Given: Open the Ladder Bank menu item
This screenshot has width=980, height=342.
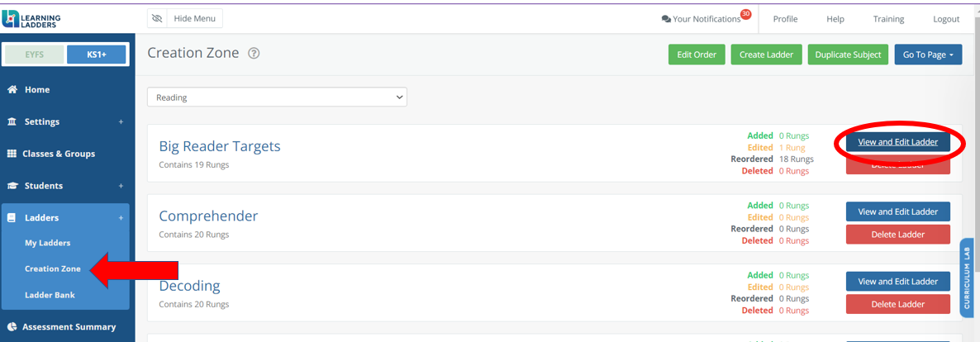Looking at the screenshot, I should point(50,294).
